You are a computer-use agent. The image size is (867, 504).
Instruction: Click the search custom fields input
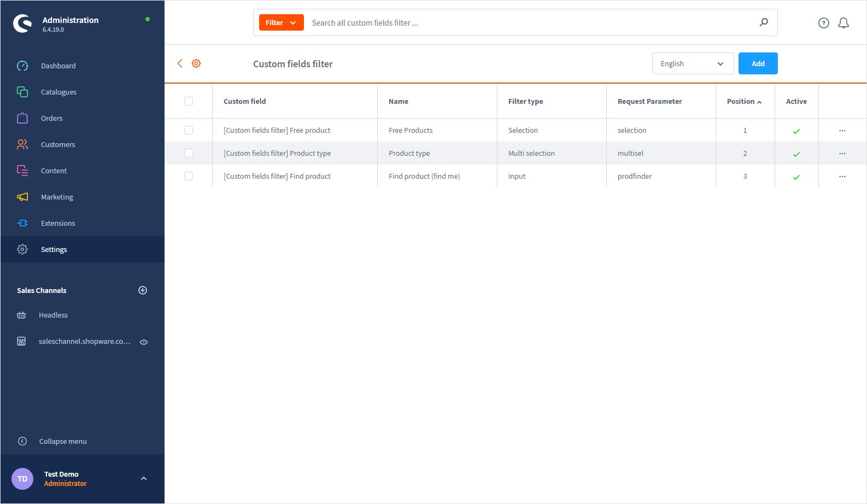(530, 22)
